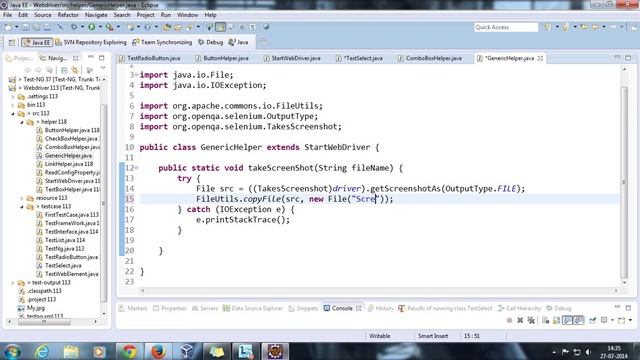Click Link with Editor icon in explorer

coord(75,70)
